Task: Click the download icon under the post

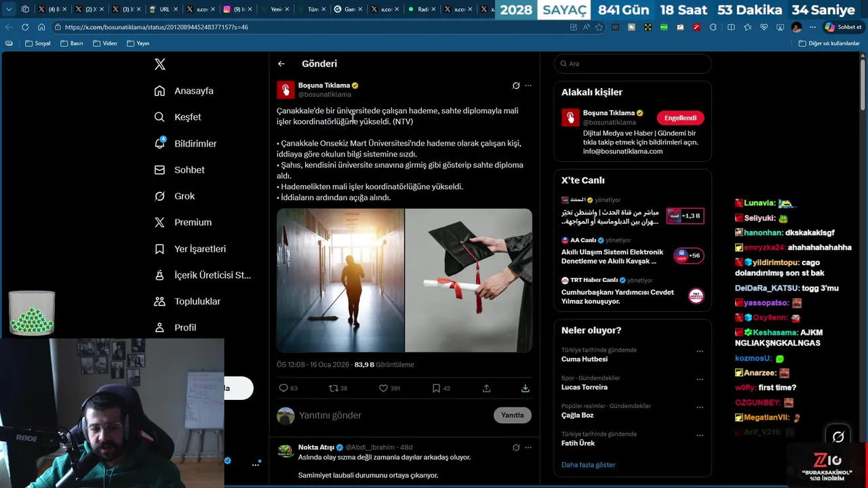Action: [525, 388]
